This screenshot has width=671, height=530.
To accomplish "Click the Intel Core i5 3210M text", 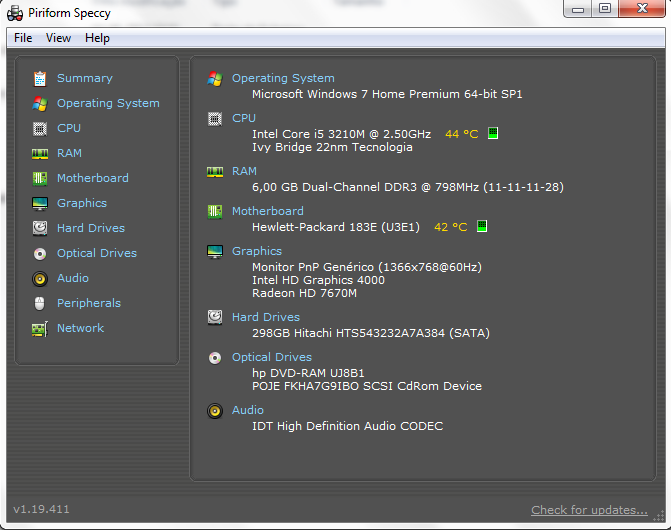I will [x=341, y=134].
